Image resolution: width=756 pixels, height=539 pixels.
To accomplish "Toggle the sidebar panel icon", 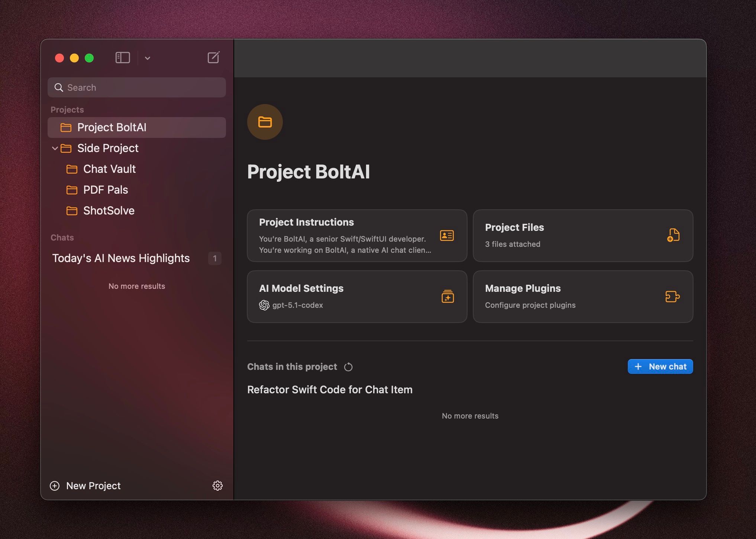I will click(123, 58).
